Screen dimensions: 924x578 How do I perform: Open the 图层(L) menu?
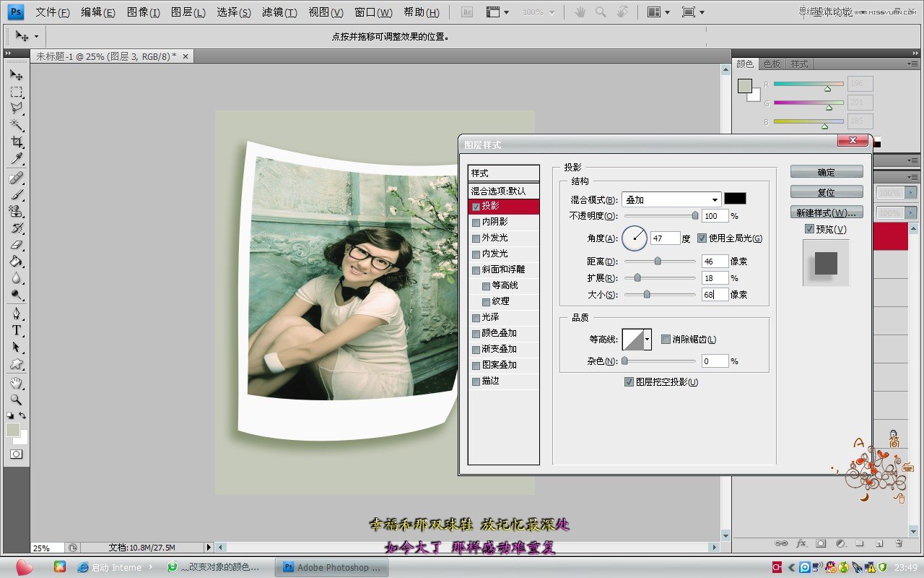[188, 12]
